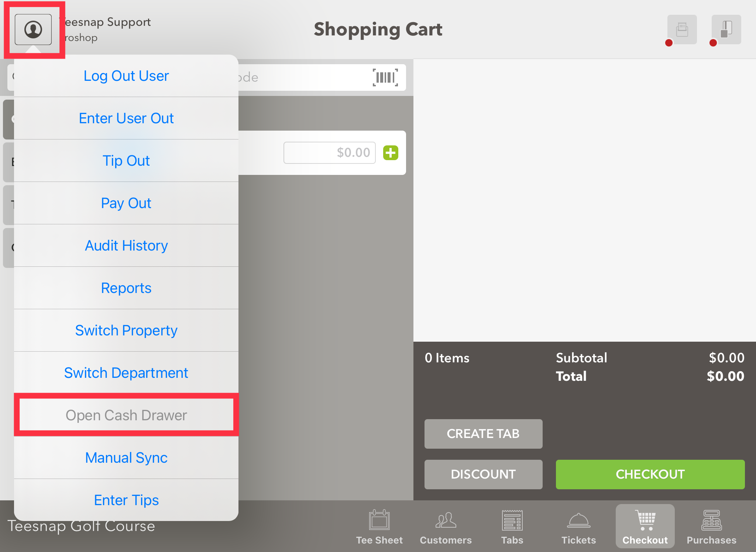Click the $0.00 amount field
Viewport: 756px width, 552px height.
click(x=329, y=153)
